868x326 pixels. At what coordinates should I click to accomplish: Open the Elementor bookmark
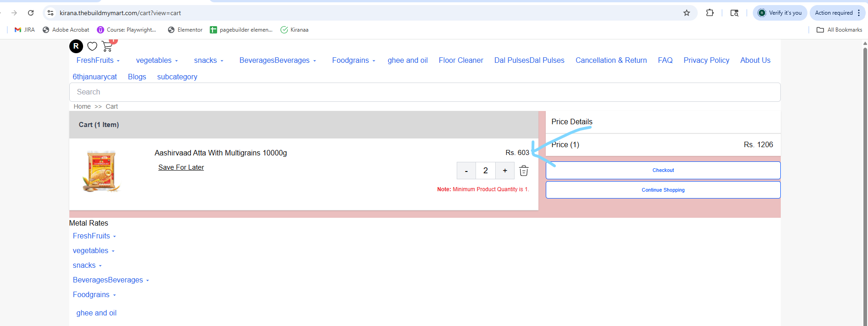click(185, 30)
